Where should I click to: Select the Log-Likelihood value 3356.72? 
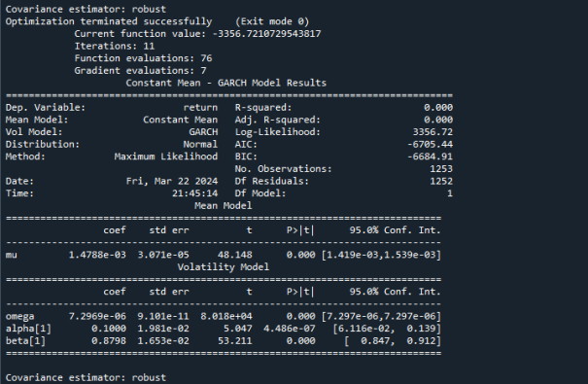tap(432, 132)
